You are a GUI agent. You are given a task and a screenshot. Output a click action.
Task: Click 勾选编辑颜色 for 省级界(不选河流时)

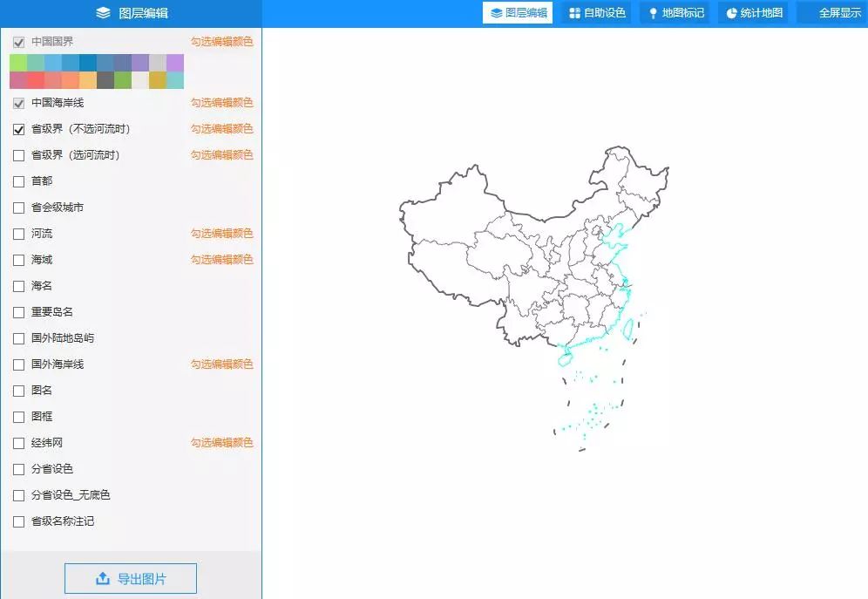[x=221, y=128]
